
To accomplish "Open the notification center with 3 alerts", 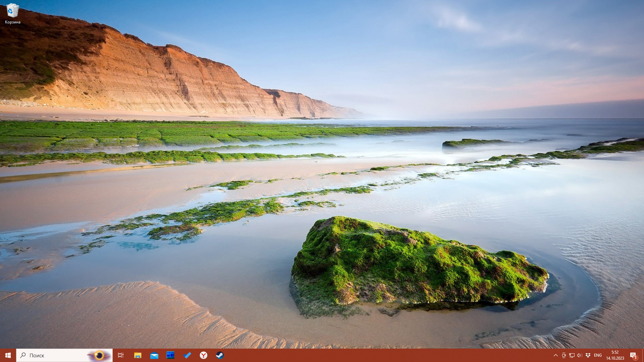I will click(633, 355).
